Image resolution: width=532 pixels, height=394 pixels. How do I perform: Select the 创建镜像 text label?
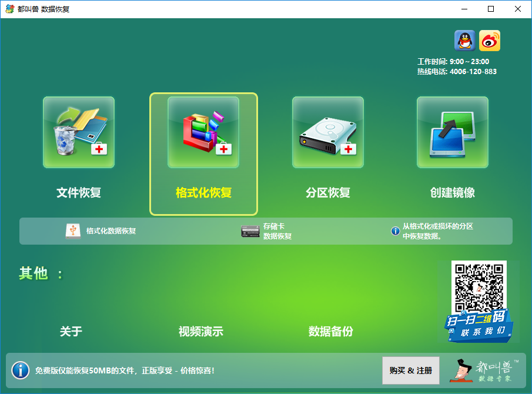tap(453, 193)
